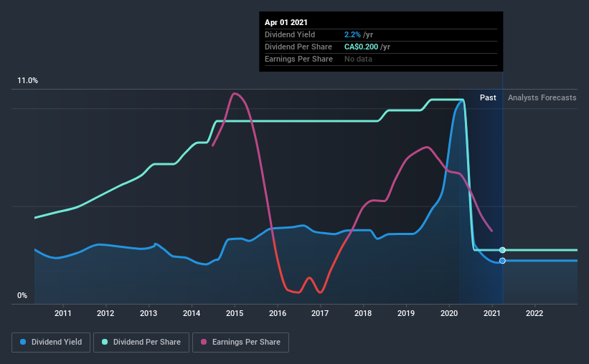The height and width of the screenshot is (364, 589).
Task: Toggle the Earnings Per Share legend button
Action: [240, 343]
